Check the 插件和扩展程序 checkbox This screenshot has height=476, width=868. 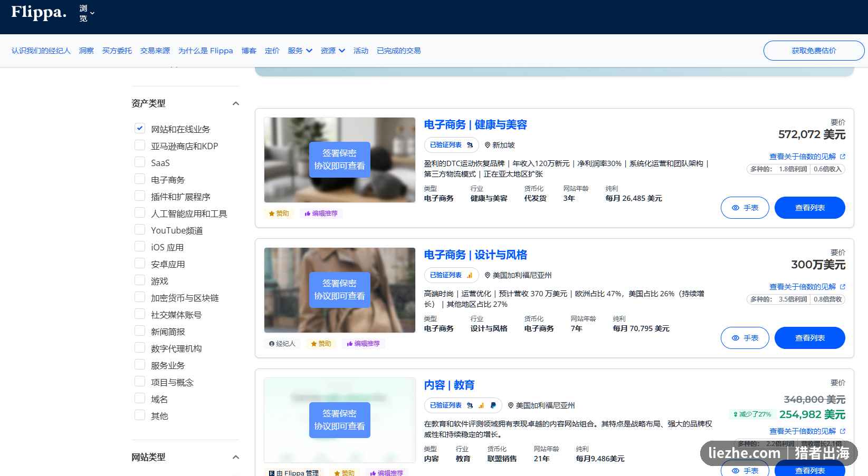140,196
